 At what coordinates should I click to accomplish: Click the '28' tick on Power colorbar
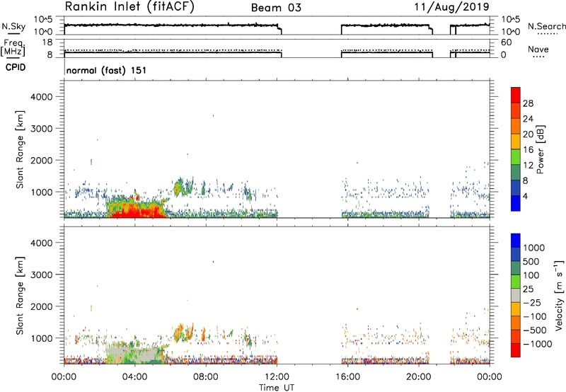tap(528, 103)
